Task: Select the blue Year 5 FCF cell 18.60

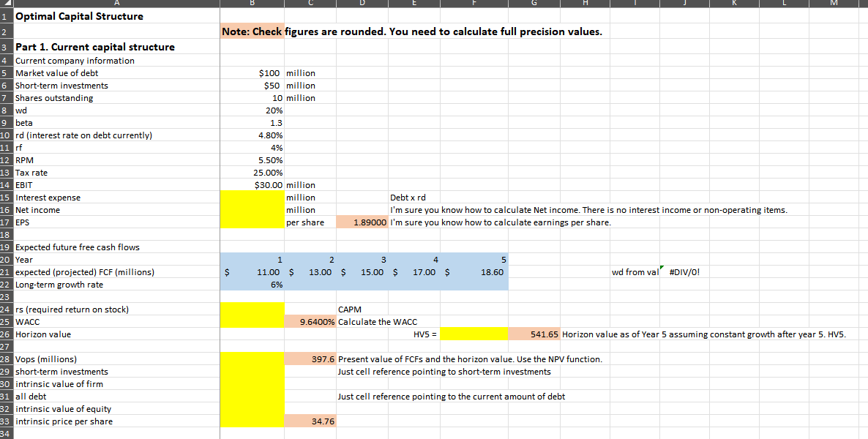Action: (474, 271)
